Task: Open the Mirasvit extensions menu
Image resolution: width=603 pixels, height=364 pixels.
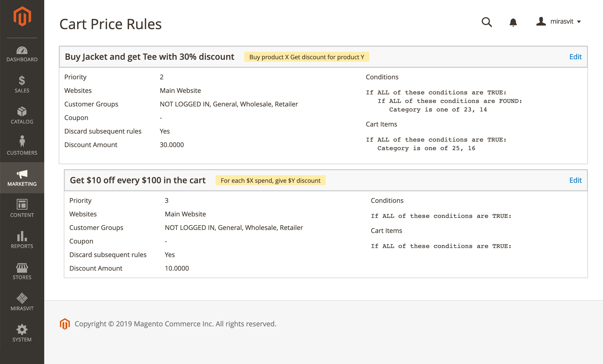Action: tap(22, 302)
